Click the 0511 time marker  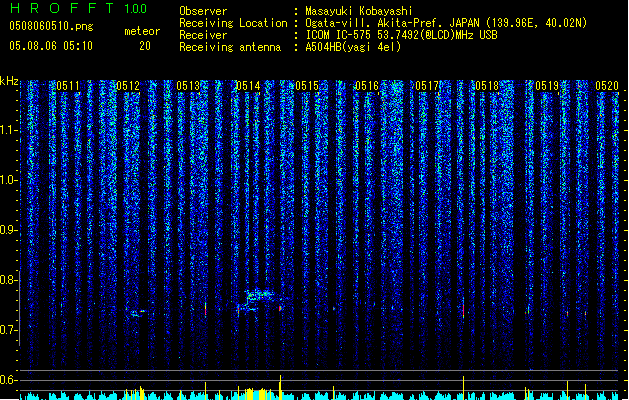coord(68,86)
